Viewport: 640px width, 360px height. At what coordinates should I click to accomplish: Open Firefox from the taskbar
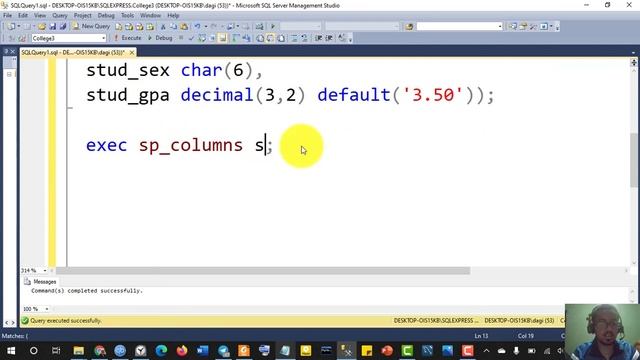pos(182,351)
